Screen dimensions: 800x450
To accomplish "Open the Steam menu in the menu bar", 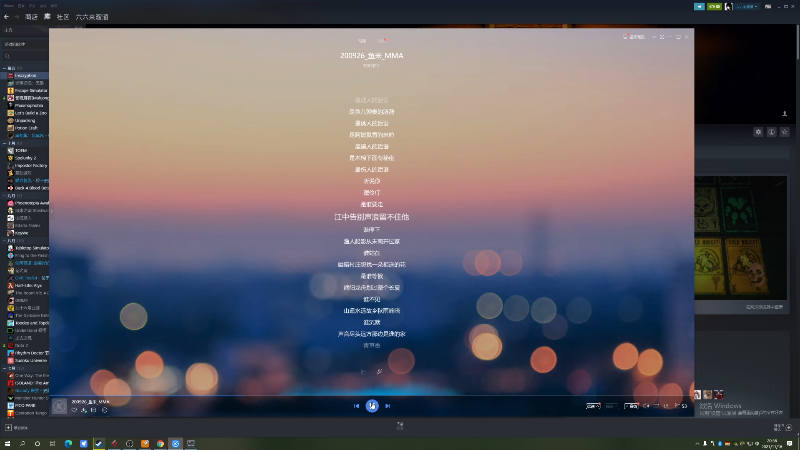I will [9, 6].
